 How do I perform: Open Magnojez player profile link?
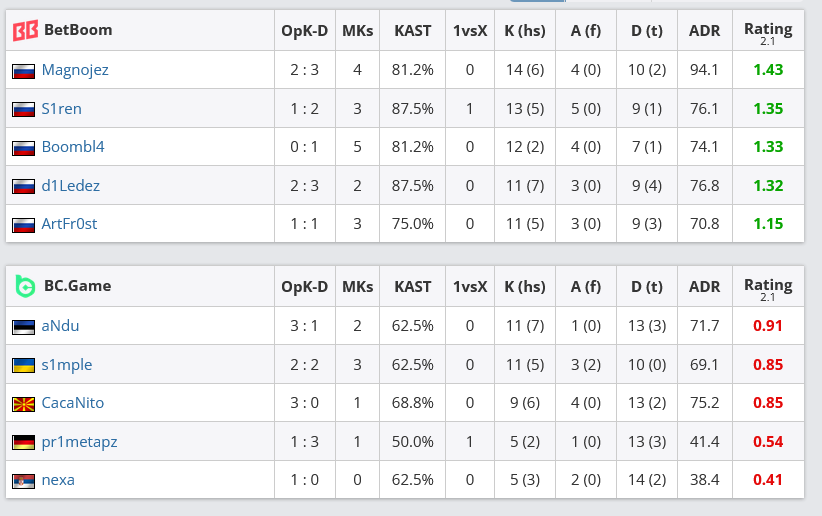click(x=75, y=70)
